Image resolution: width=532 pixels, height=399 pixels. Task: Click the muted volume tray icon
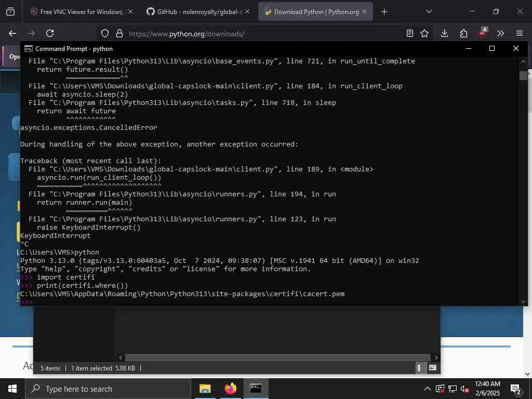point(465,389)
